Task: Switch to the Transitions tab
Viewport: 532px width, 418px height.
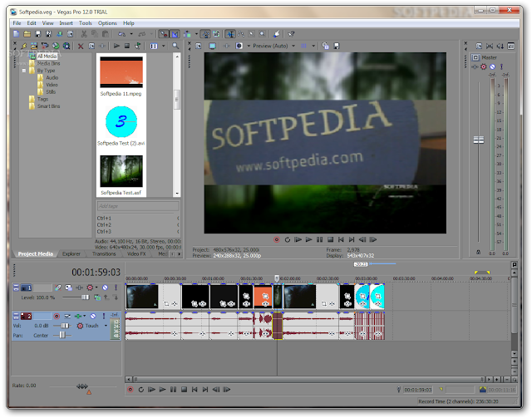Action: click(105, 253)
